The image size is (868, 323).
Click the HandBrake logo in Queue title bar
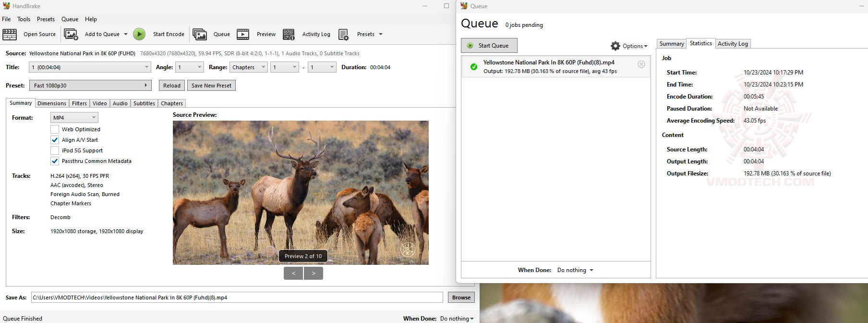pos(464,6)
